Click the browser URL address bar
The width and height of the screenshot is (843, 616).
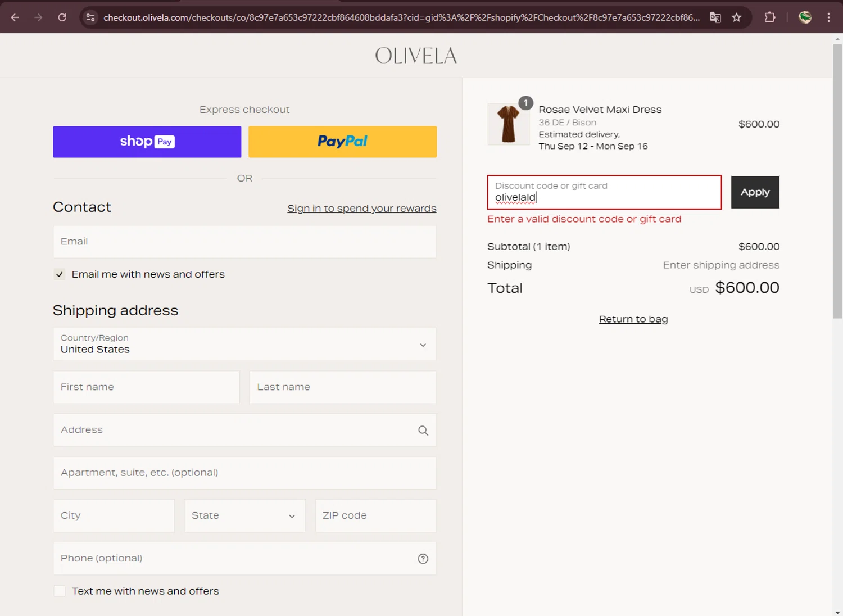(401, 17)
